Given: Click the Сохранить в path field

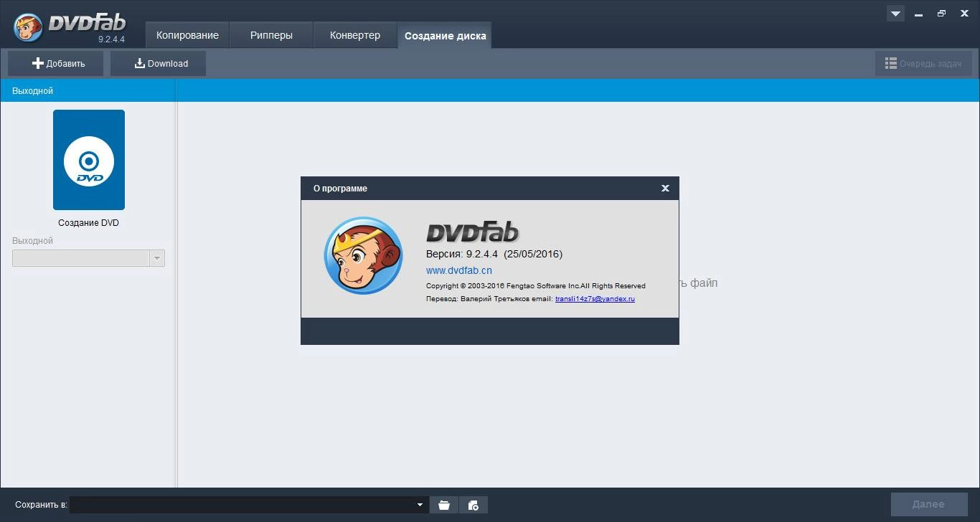Looking at the screenshot, I should click(248, 505).
